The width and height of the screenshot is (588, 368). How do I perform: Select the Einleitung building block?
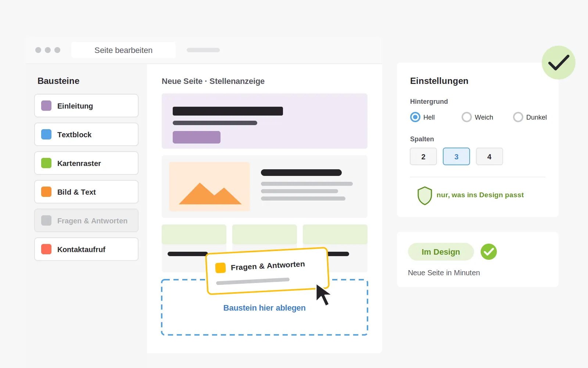click(x=86, y=106)
